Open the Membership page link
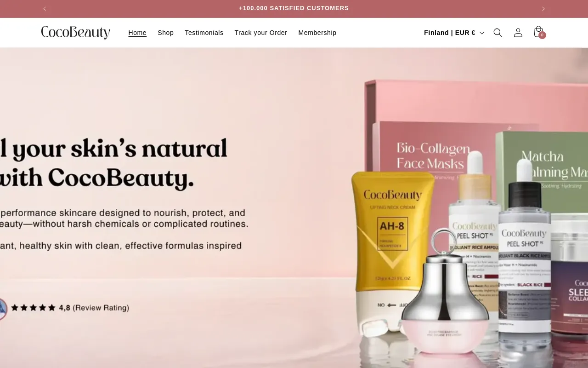 click(x=317, y=33)
